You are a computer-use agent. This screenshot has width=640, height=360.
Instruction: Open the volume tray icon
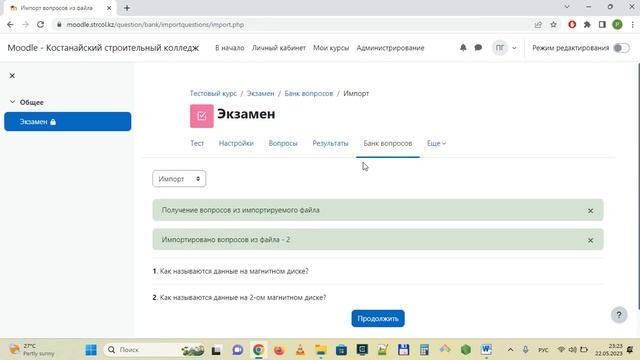tap(573, 350)
